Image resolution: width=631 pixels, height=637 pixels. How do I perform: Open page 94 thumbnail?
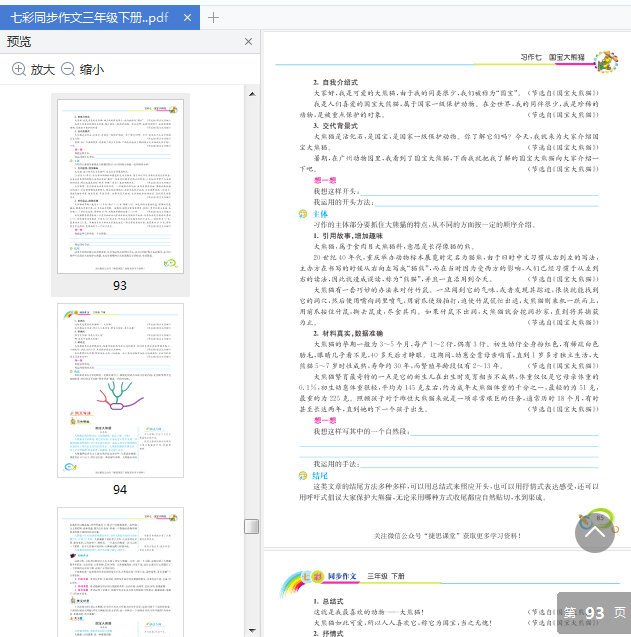(120, 390)
